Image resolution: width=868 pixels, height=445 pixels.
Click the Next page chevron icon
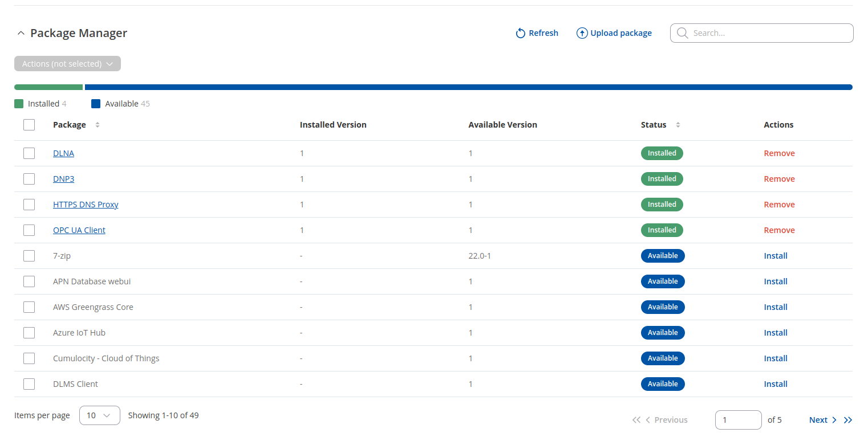834,420
